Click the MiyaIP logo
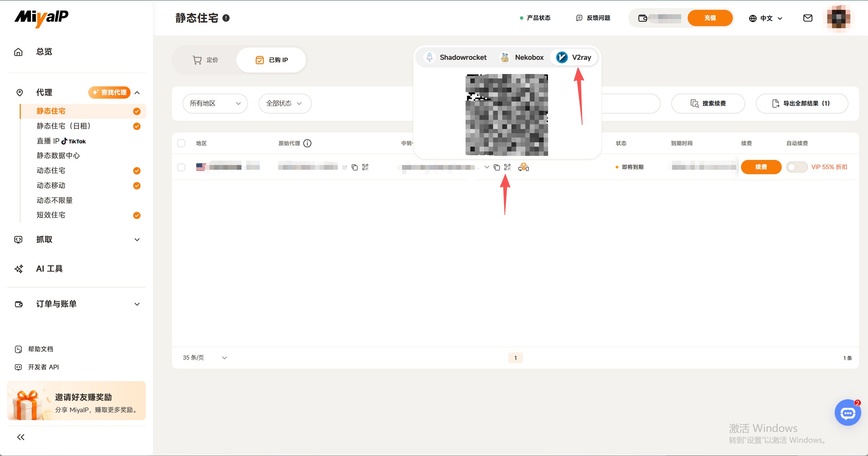This screenshot has height=456, width=868. click(41, 18)
